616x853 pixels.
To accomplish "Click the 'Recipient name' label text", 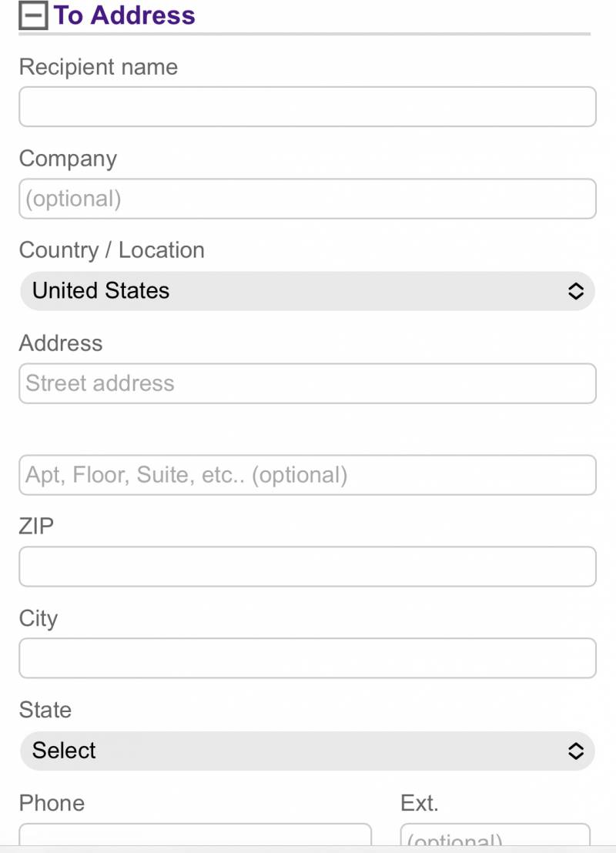I will click(99, 67).
